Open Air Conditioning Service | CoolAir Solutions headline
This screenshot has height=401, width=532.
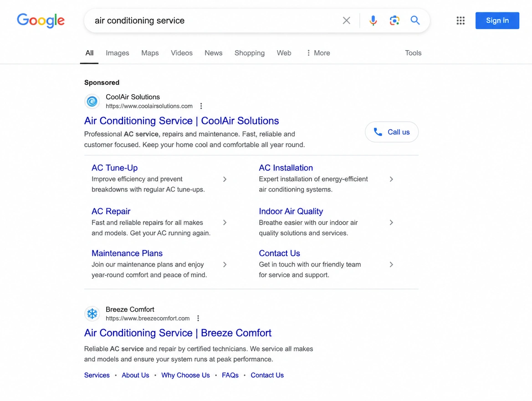(181, 121)
